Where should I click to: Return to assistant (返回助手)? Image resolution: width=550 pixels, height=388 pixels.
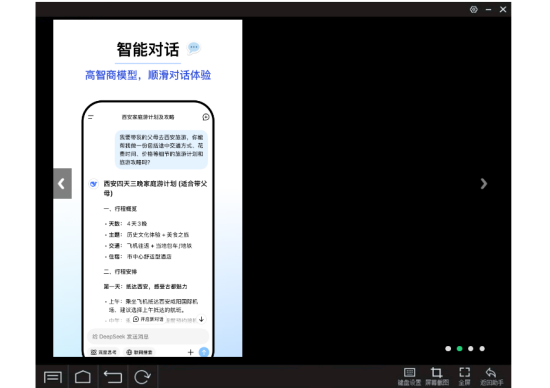point(491,376)
